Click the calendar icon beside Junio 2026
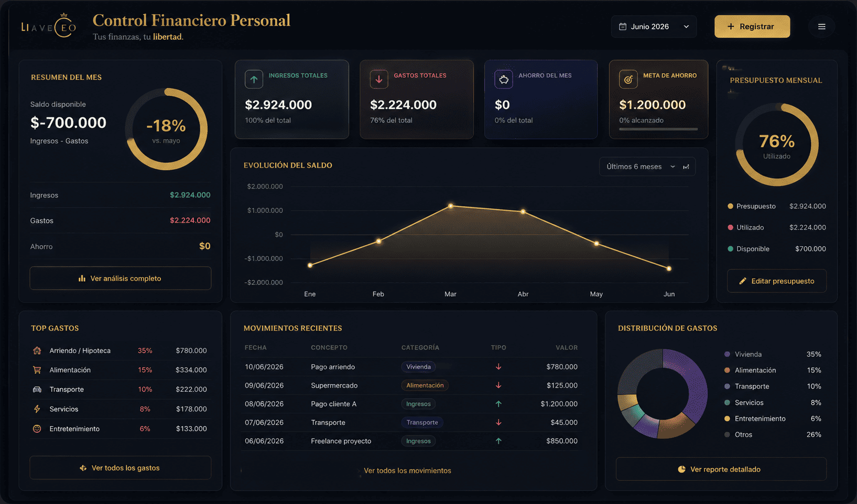This screenshot has height=504, width=857. coord(623,27)
